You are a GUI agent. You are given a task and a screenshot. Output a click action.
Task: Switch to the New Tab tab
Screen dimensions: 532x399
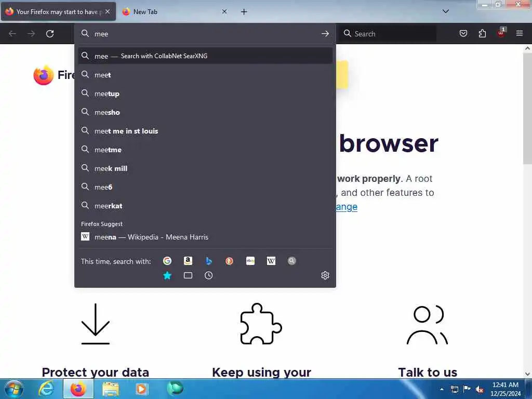coord(174,11)
